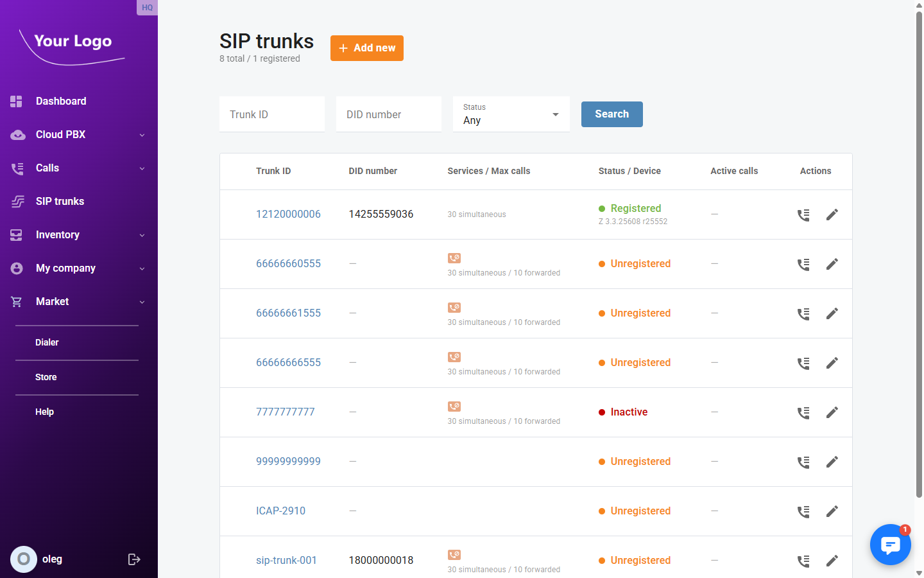Open the Status filter dropdown
Viewport: 924px width, 578px height.
click(x=511, y=114)
